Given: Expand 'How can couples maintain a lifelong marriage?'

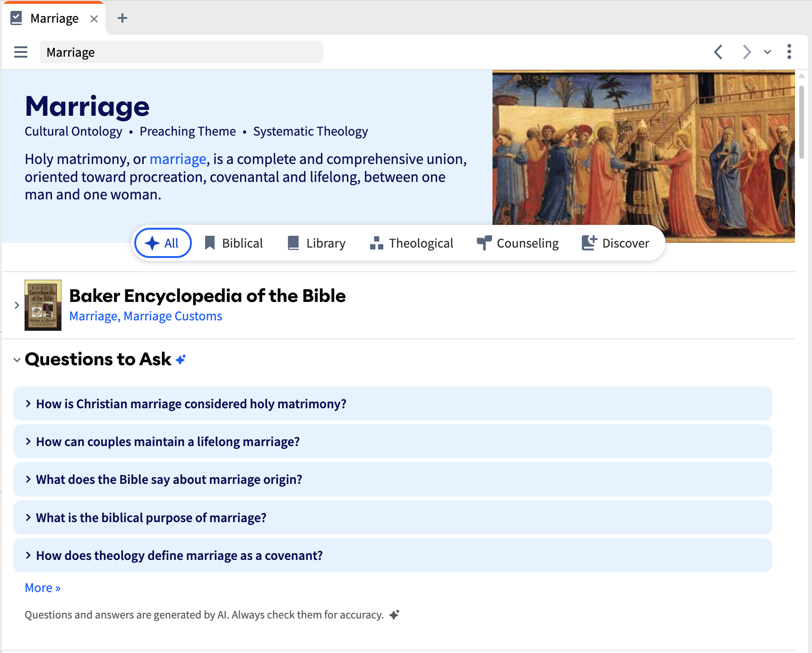Looking at the screenshot, I should (393, 442).
